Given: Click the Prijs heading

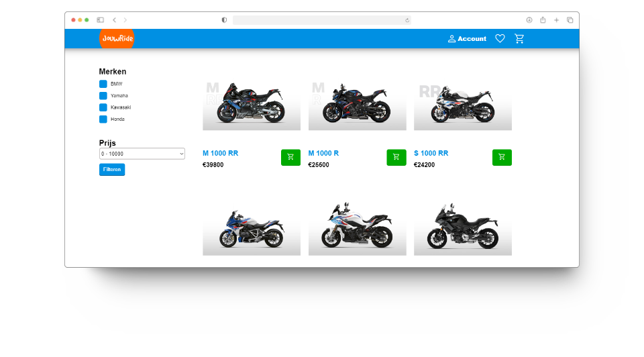Looking at the screenshot, I should point(107,143).
